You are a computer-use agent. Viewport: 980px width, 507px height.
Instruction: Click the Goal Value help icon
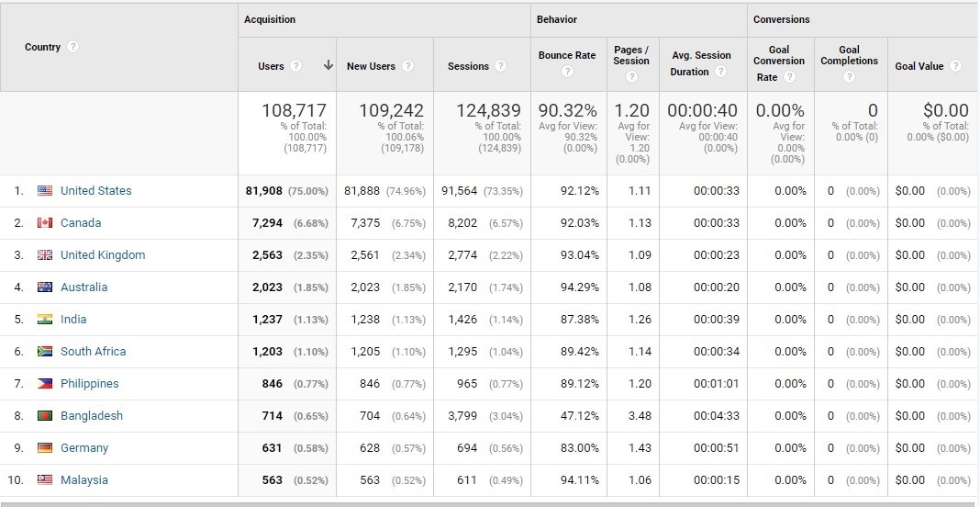pos(956,66)
